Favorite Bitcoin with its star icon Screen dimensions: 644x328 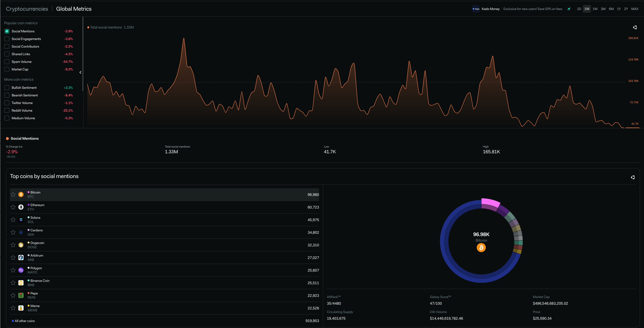(13, 194)
